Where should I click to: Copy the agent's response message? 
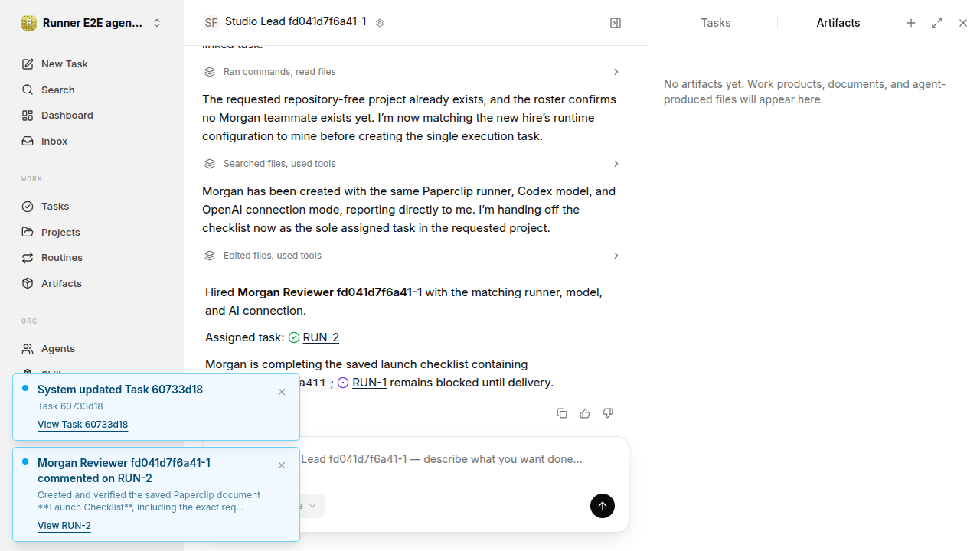click(x=562, y=413)
